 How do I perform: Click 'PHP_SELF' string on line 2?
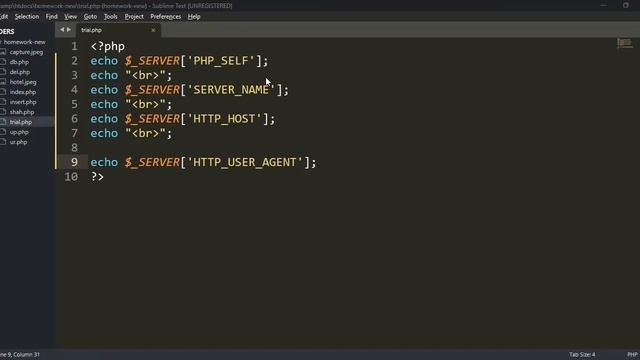coord(221,61)
